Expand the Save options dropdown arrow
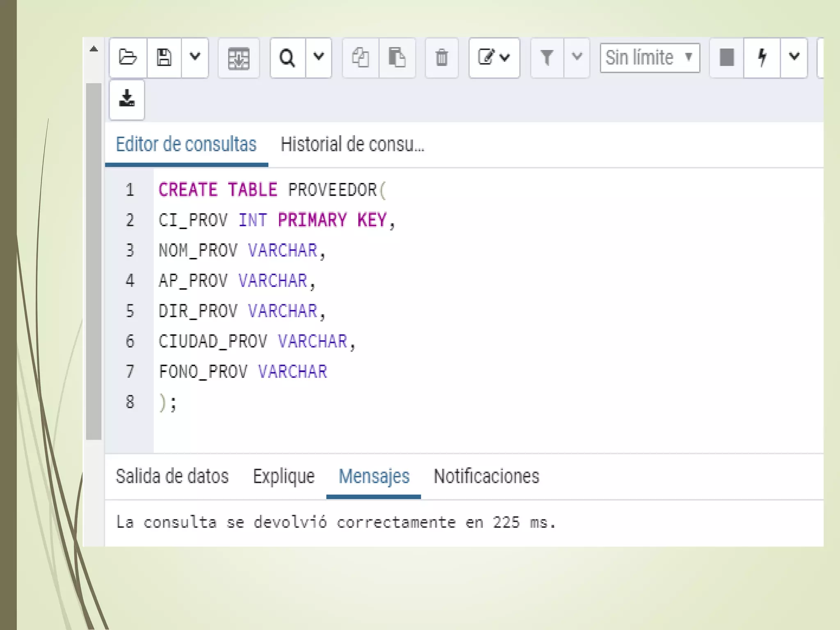840x630 pixels. [x=195, y=57]
